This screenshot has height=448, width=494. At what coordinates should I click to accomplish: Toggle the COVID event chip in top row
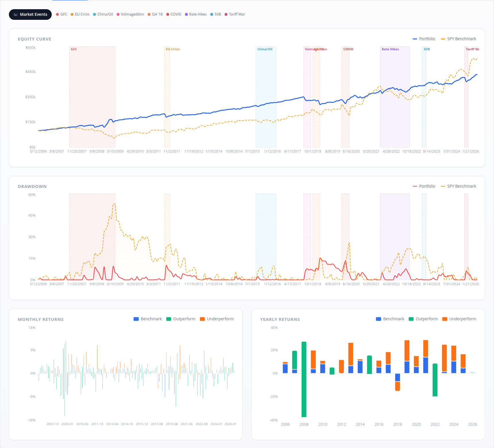[x=174, y=14]
